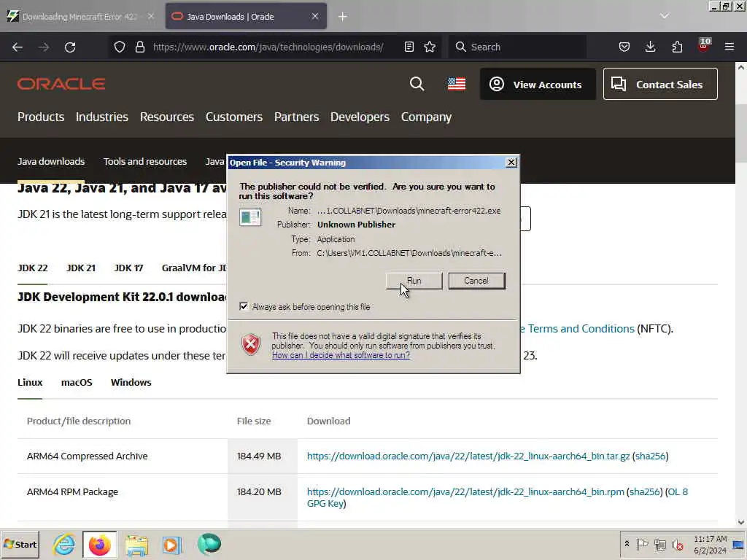The width and height of the screenshot is (747, 560).
Task: Download jdk-22_linux-aarch64_bin.tar.gz link
Action: pyautogui.click(x=468, y=456)
